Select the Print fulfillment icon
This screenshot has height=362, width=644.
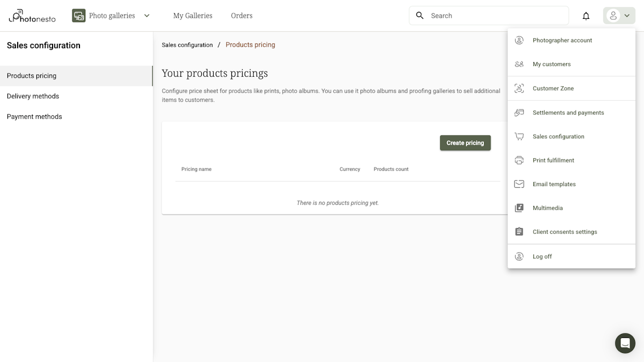click(518, 160)
